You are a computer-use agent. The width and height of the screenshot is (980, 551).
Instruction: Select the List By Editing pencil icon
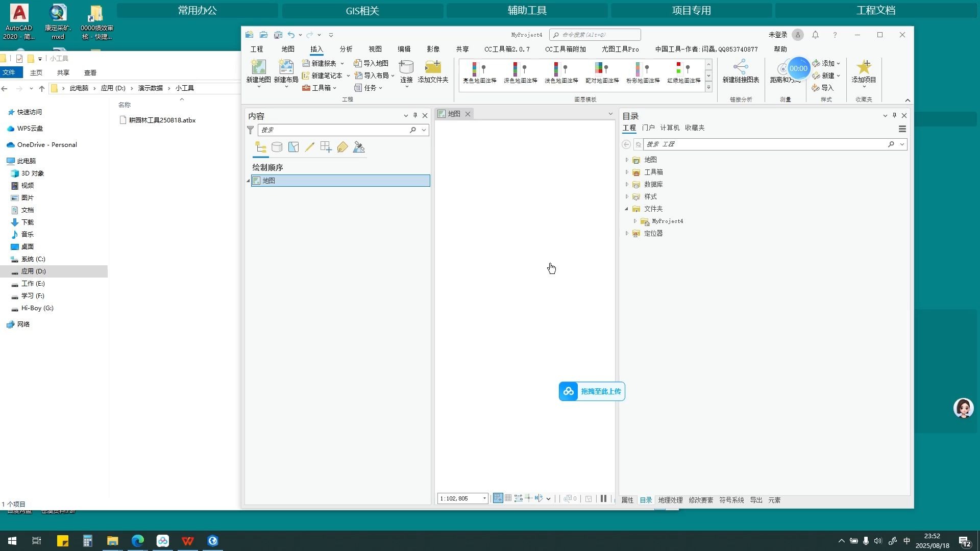pos(309,147)
